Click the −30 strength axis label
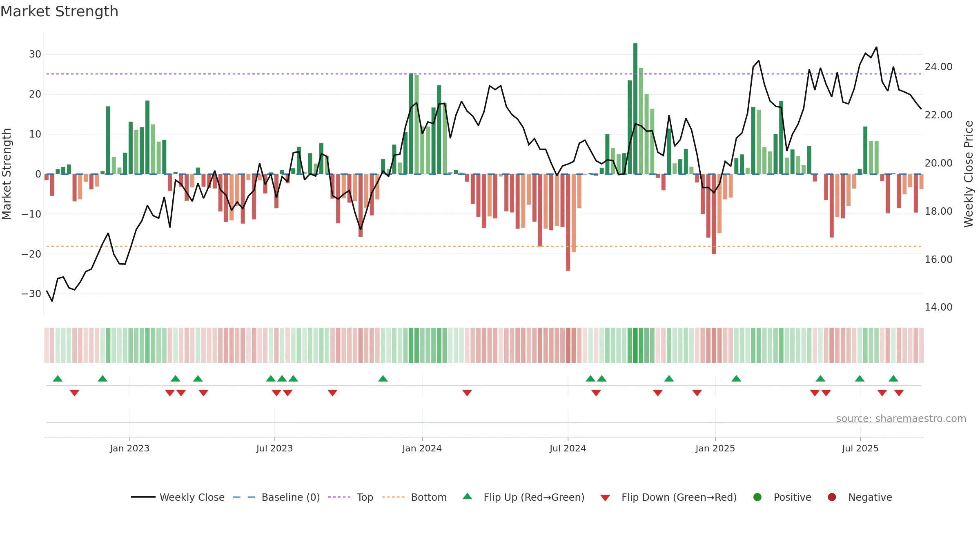The image size is (980, 551). [31, 294]
